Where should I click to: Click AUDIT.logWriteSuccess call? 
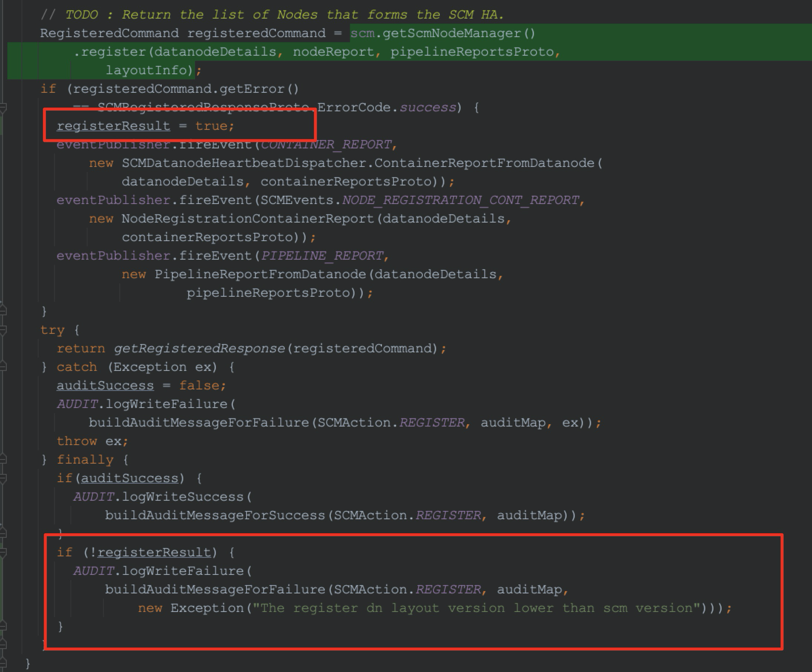[x=182, y=497]
